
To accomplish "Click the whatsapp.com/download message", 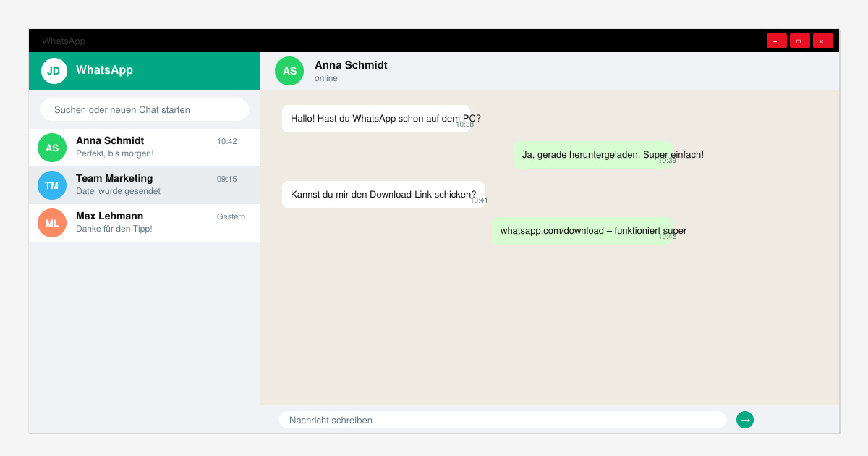I will [582, 231].
